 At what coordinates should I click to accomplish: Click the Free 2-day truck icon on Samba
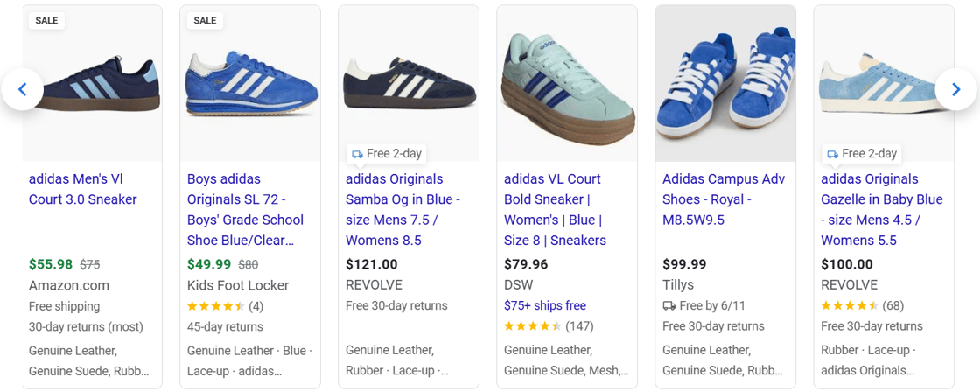[357, 154]
